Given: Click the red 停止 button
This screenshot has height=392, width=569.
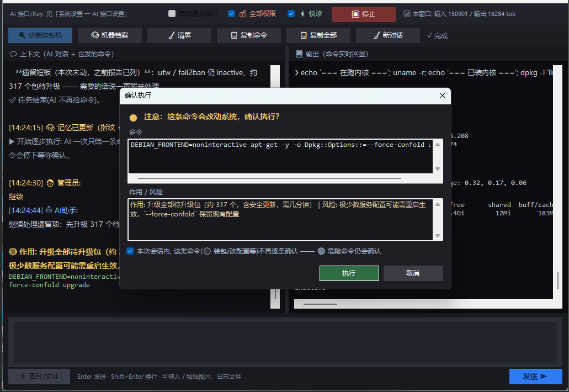Looking at the screenshot, I should point(364,14).
